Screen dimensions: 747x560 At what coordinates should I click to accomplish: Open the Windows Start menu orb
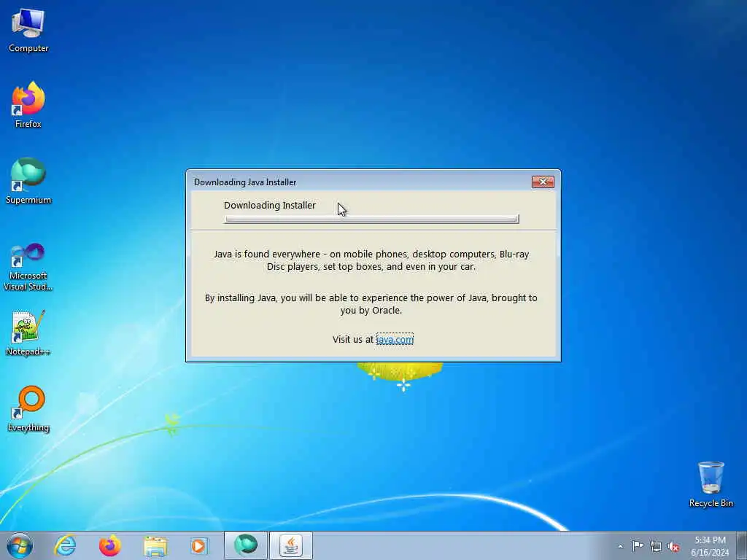20,545
